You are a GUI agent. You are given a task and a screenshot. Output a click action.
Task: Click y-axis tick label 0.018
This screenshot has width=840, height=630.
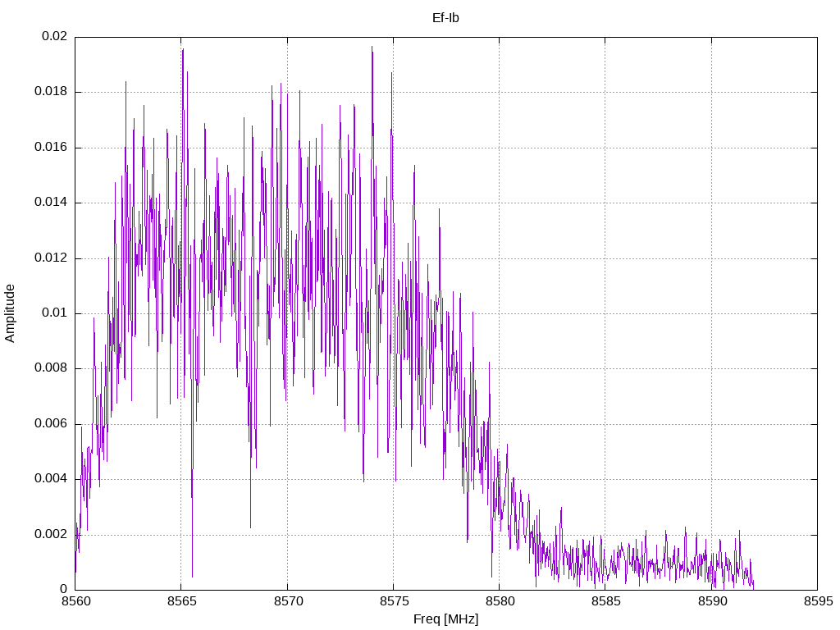tap(51, 92)
